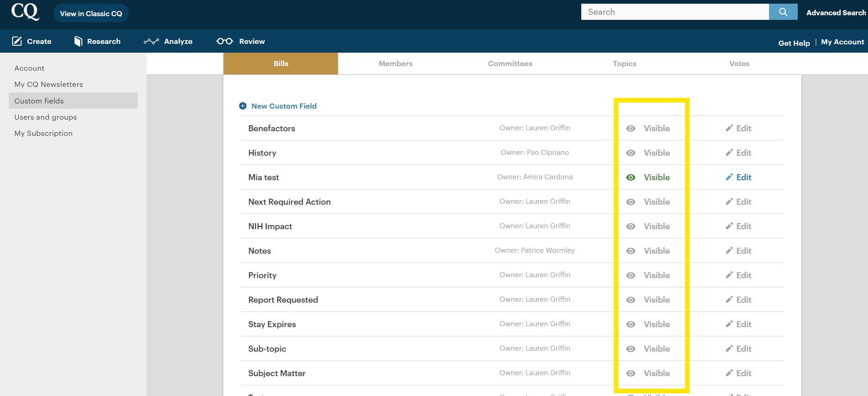
Task: Click Edit text for Mia test
Action: click(744, 177)
